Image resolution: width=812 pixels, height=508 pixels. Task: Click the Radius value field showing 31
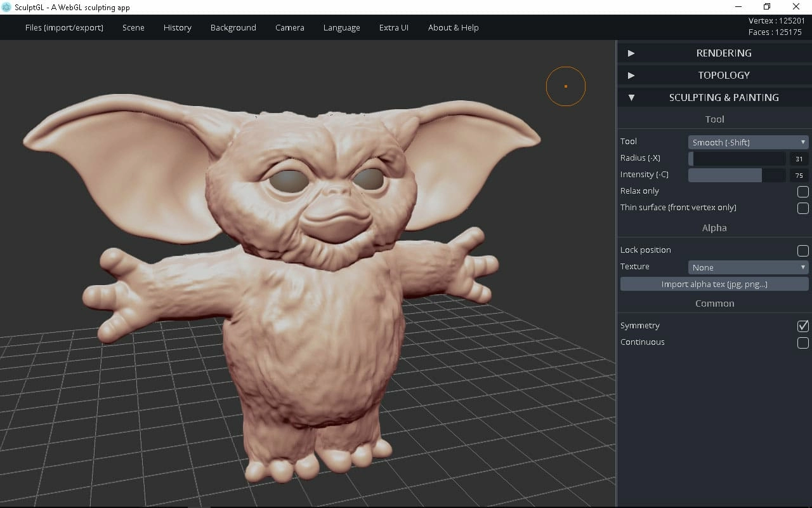[799, 158]
